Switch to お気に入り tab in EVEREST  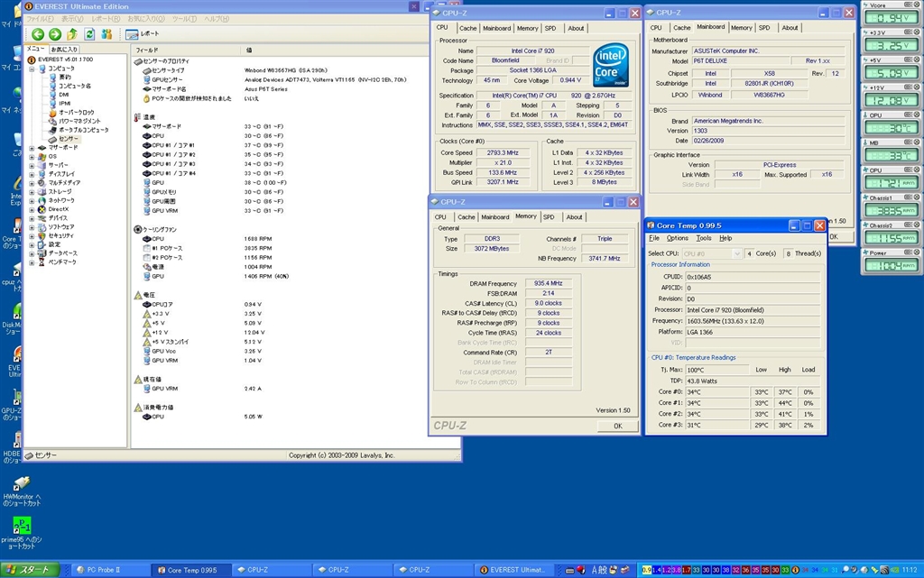64,50
